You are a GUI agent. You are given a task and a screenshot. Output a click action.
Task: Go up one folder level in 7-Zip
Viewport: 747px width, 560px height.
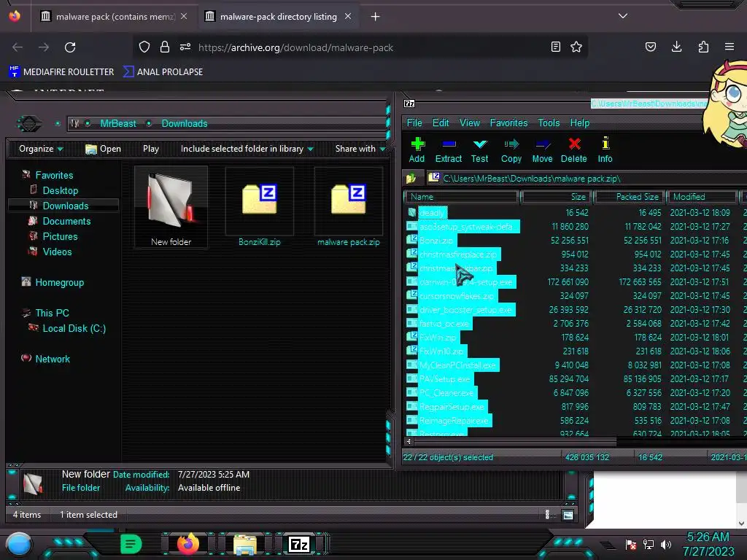411,179
